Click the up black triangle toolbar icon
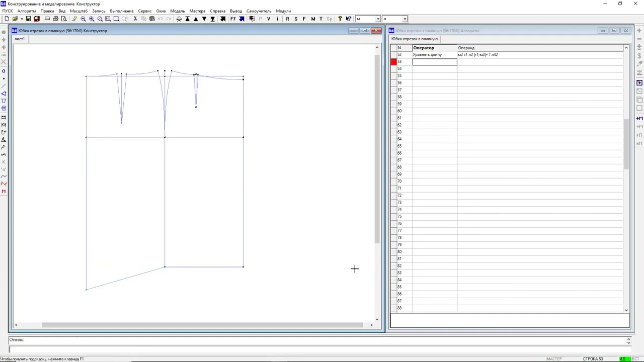 [196, 19]
